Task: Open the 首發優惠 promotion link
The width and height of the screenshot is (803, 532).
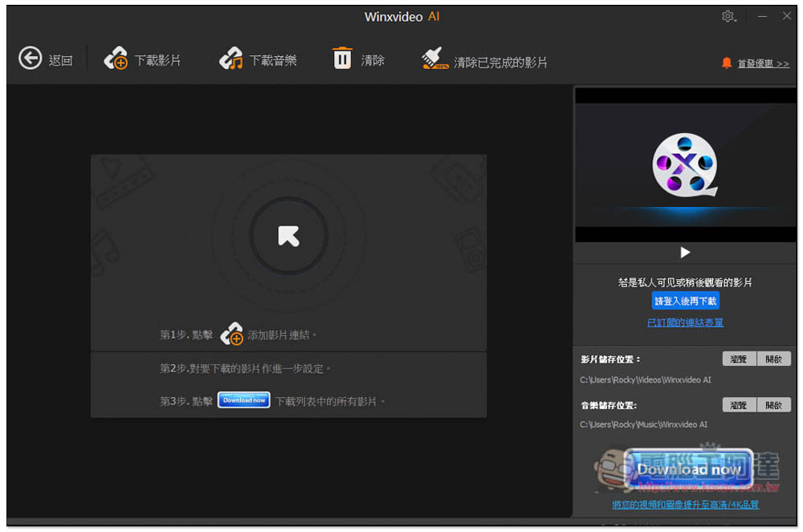Action: tap(763, 63)
